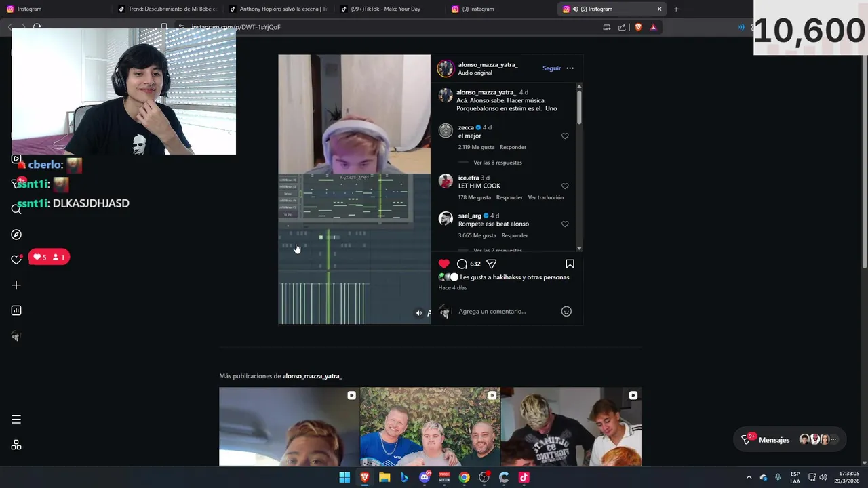
Task: Click Responder under zecca's comment
Action: (513, 147)
